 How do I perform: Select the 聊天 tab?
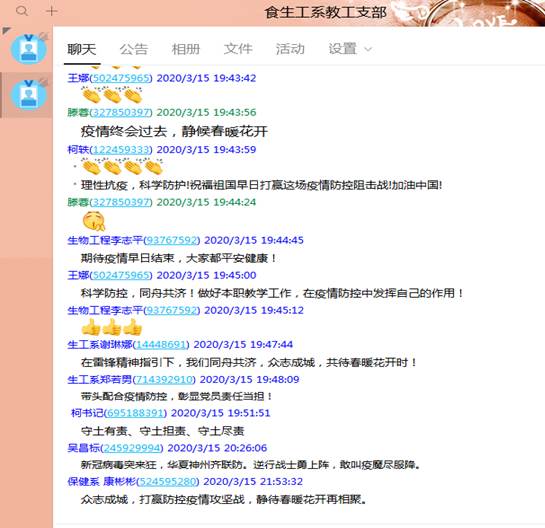point(82,49)
